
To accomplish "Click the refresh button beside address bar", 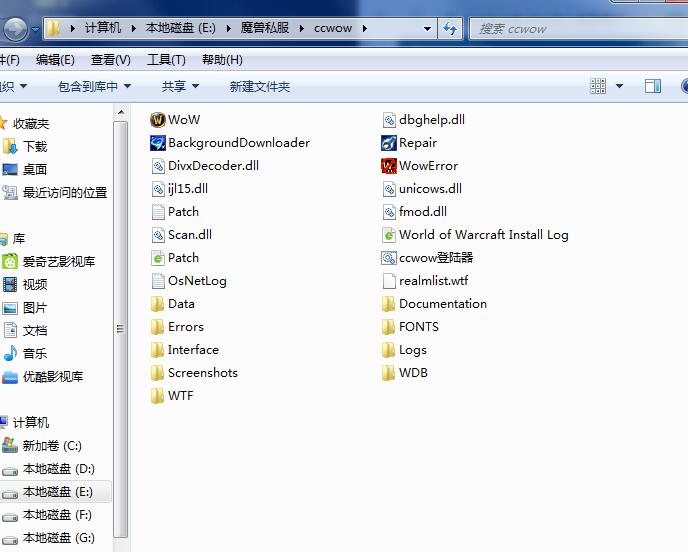I will (450, 29).
